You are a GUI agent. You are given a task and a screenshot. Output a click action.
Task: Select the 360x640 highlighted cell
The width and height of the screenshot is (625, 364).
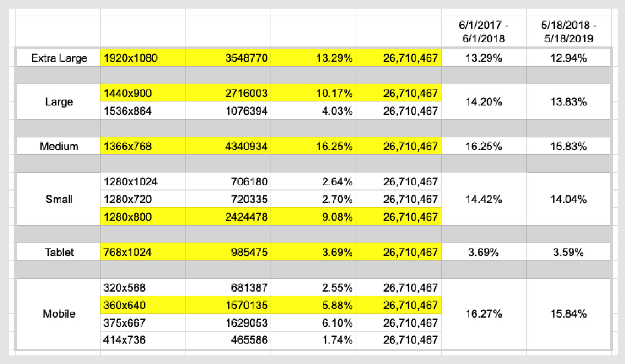[143, 305]
